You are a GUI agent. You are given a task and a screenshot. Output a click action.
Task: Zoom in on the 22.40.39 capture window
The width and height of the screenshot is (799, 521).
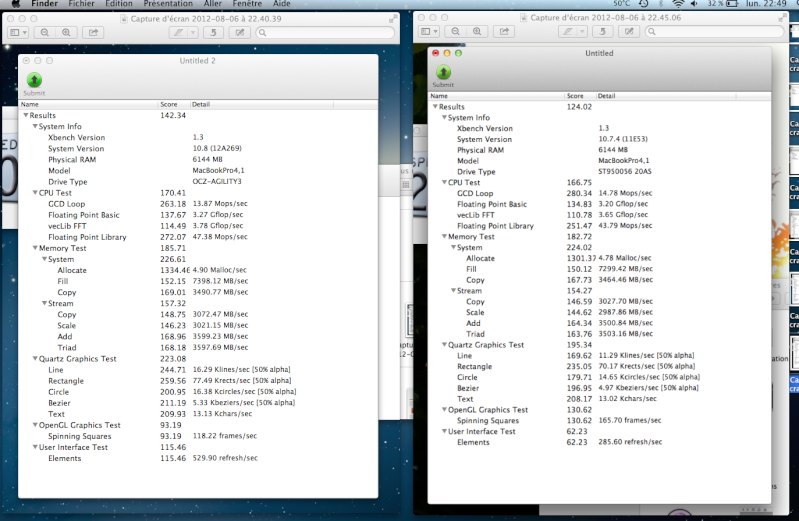pyautogui.click(x=66, y=33)
